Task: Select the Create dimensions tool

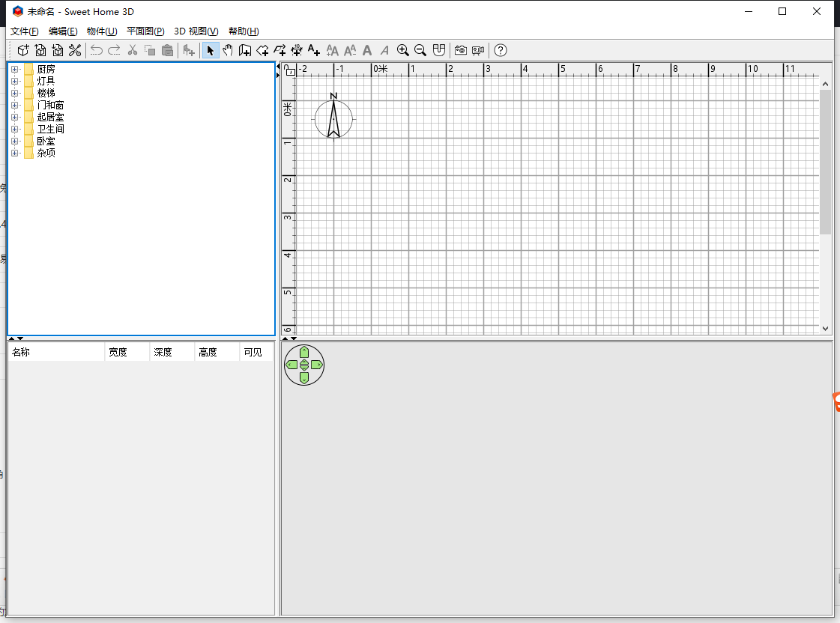Action: [x=297, y=50]
